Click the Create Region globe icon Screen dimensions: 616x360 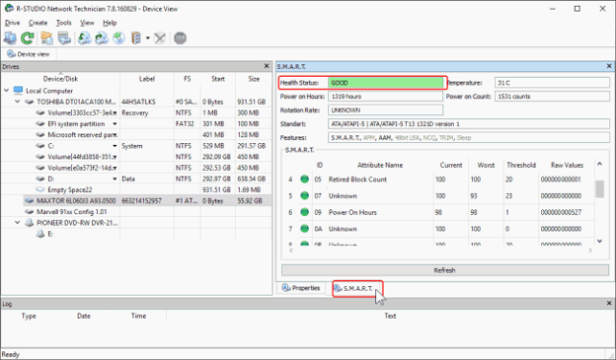(x=119, y=38)
